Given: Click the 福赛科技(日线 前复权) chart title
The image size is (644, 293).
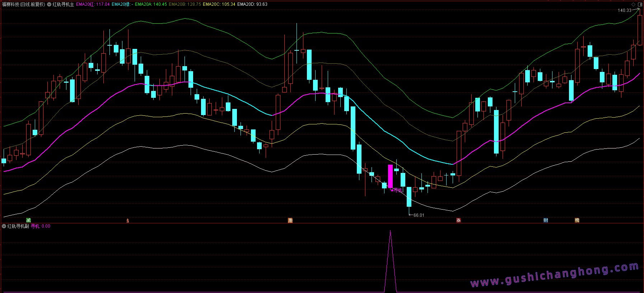Looking at the screenshot, I should (x=24, y=4).
